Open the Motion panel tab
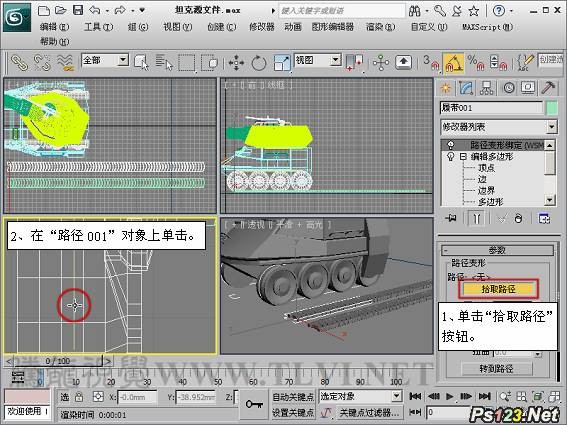567x425 pixels. coord(508,88)
